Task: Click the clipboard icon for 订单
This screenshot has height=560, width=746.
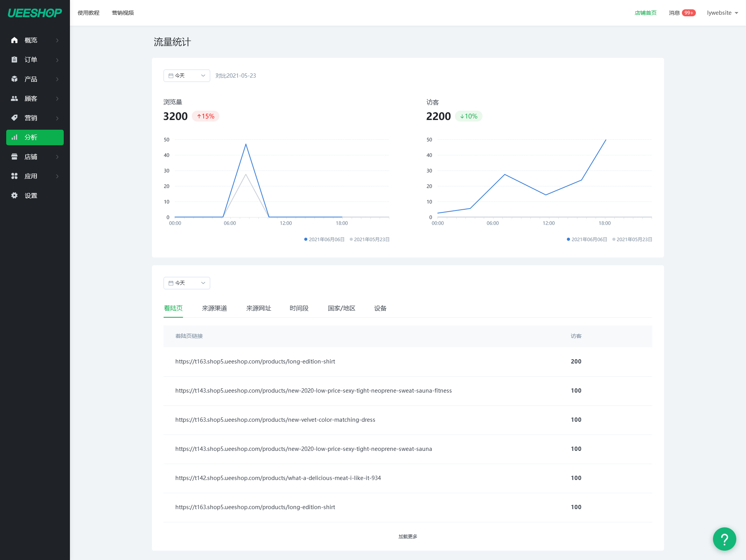Action: 14,59
